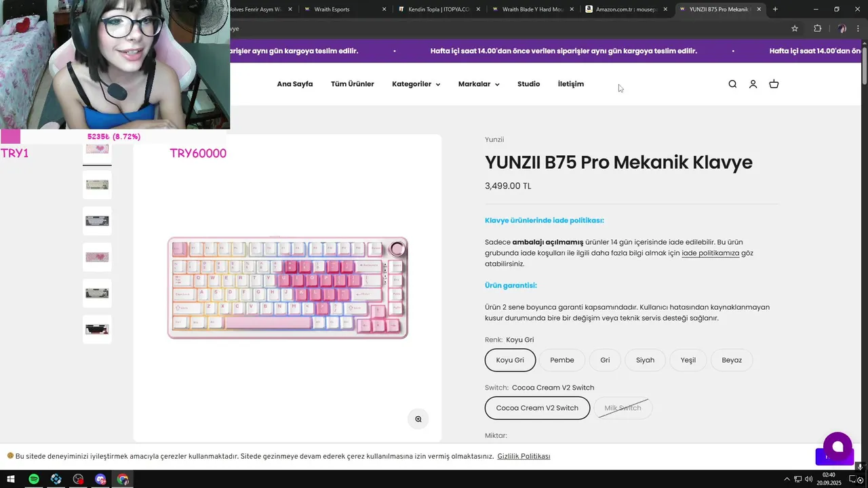Open the purple live chat bubble
This screenshot has width=868, height=488.
[837, 447]
